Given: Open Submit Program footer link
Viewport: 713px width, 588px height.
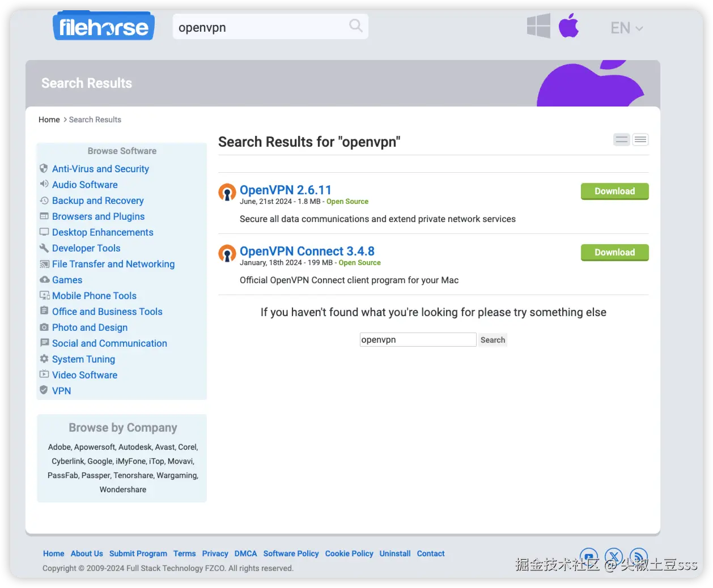Looking at the screenshot, I should [138, 553].
